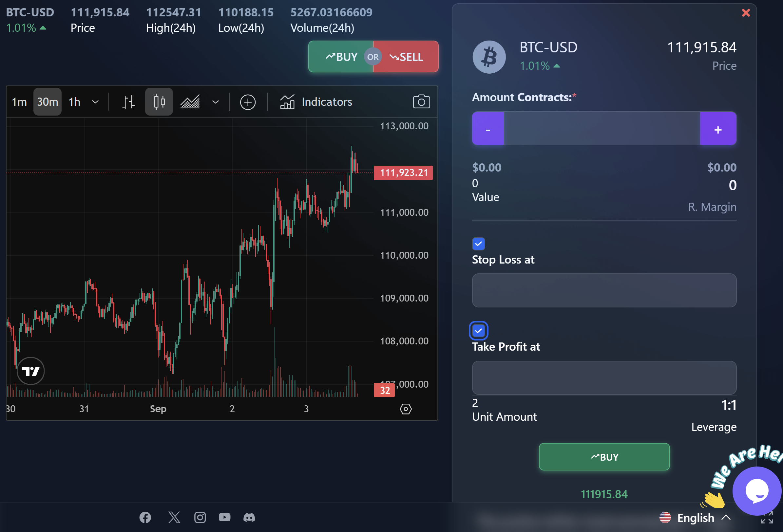Uncheck the Stop Loss at checkbox
Image resolution: width=783 pixels, height=532 pixels.
tap(478, 244)
